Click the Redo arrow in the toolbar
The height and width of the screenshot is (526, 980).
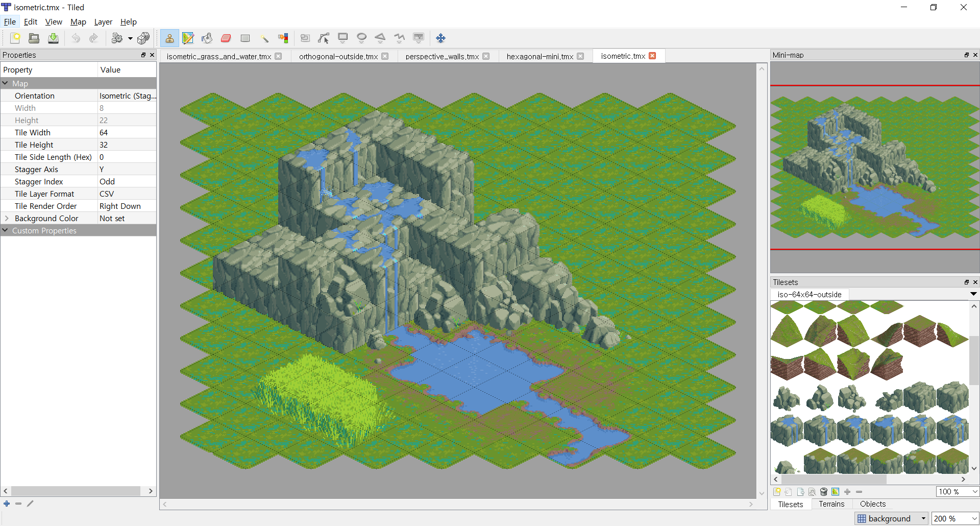(93, 38)
